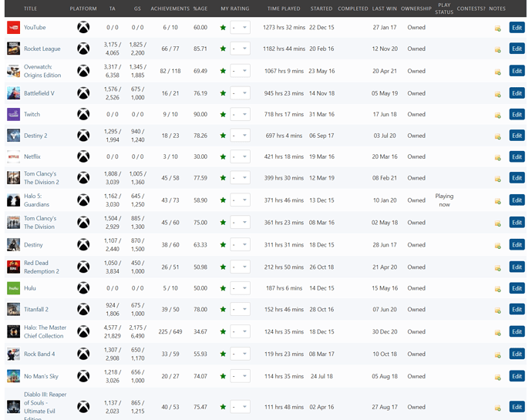Open the rating dropdown for Twitch
This screenshot has height=420, width=532.
click(x=240, y=114)
